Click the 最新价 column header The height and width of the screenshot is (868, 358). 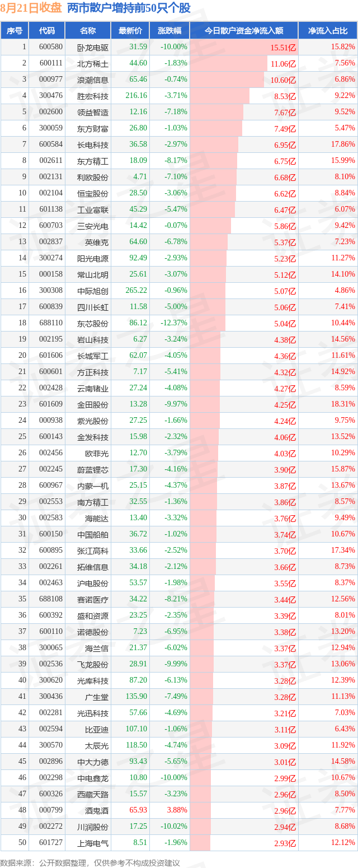pos(130,30)
